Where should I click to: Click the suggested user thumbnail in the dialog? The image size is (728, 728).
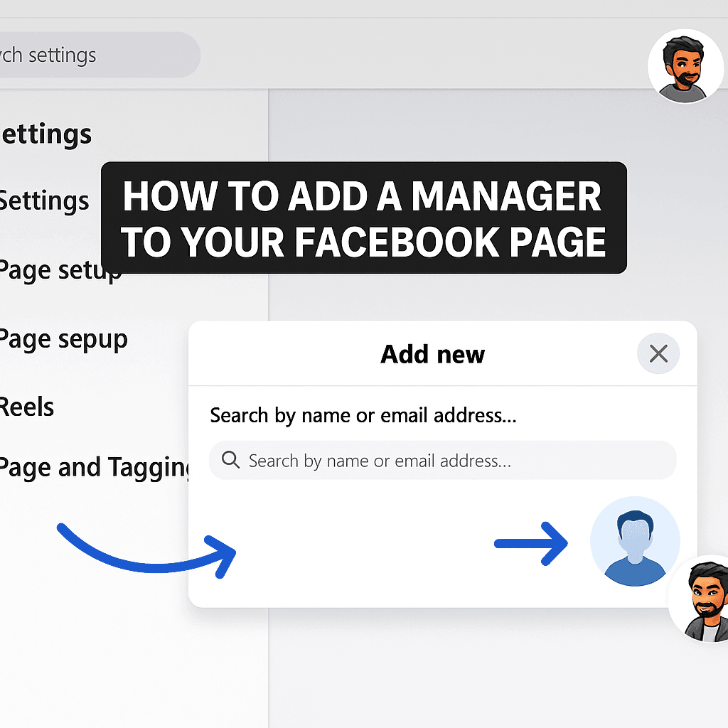coord(635,540)
